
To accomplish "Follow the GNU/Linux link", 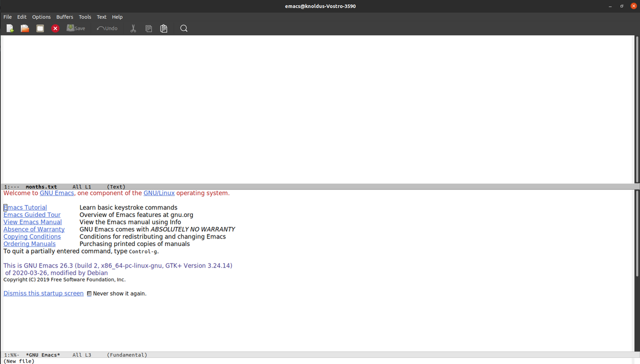I will point(159,193).
